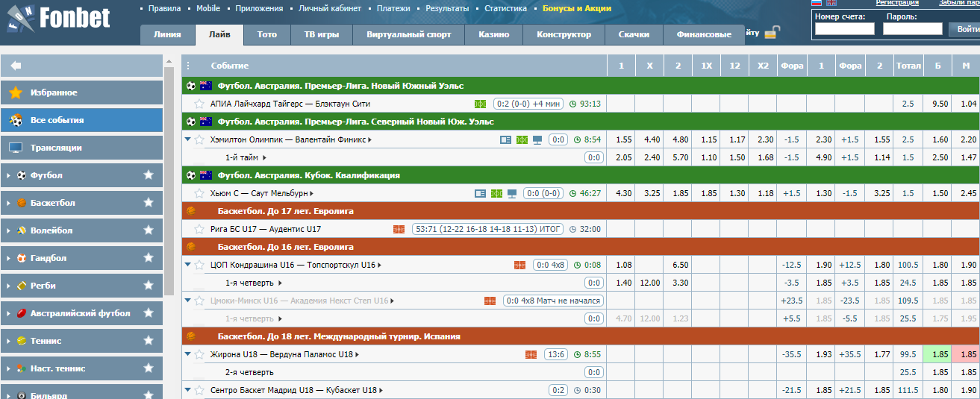The width and height of the screenshot is (980, 399).
Task: Open the Результаты link
Action: pos(448,9)
